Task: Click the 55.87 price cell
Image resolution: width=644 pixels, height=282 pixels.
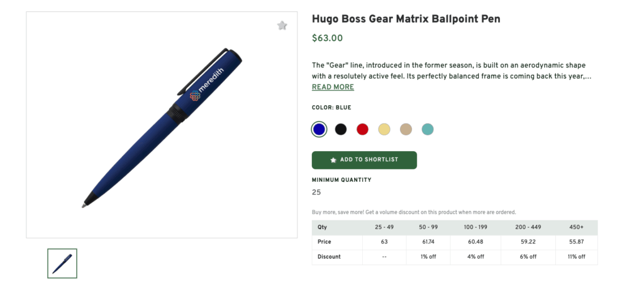Action: pos(576,242)
